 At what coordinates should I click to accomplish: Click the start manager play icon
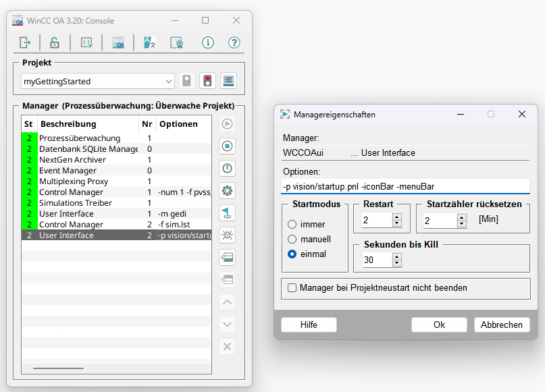[x=227, y=124]
